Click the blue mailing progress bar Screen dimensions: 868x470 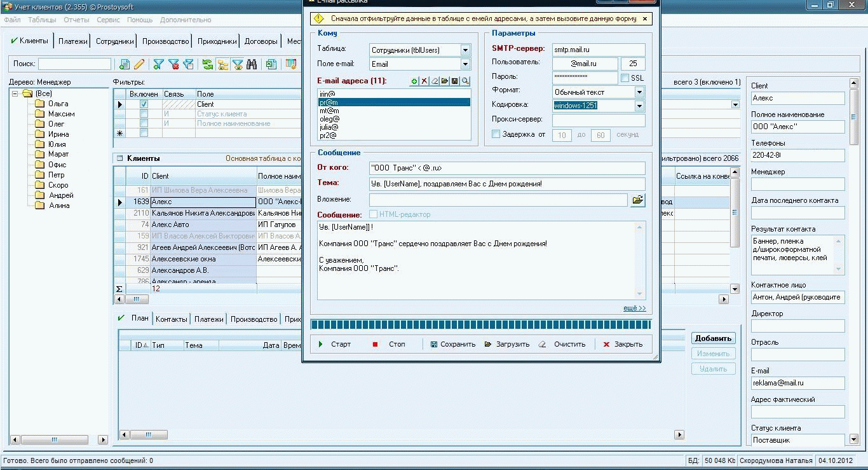(x=481, y=325)
